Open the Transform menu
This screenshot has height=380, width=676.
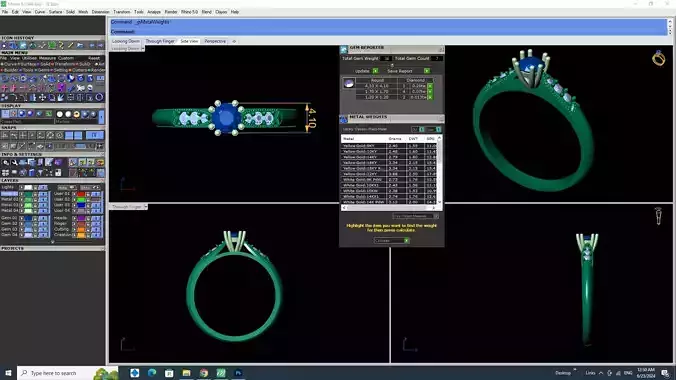122,12
